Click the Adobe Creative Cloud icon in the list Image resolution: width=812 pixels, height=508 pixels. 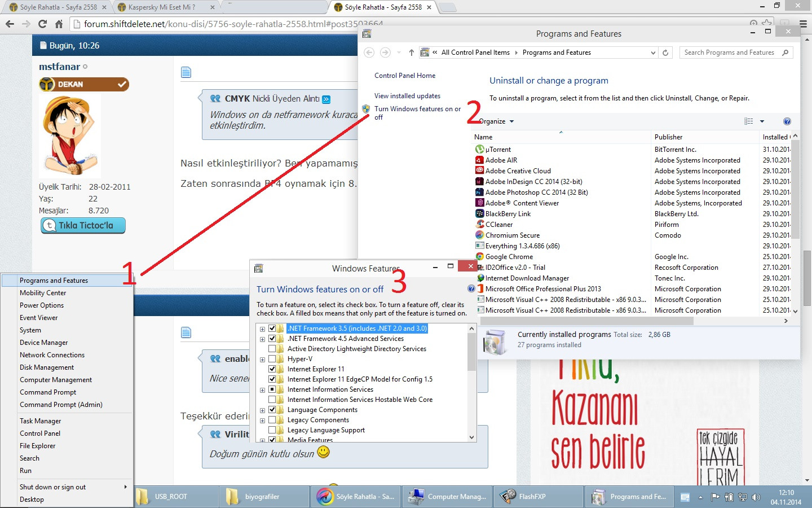pos(480,171)
